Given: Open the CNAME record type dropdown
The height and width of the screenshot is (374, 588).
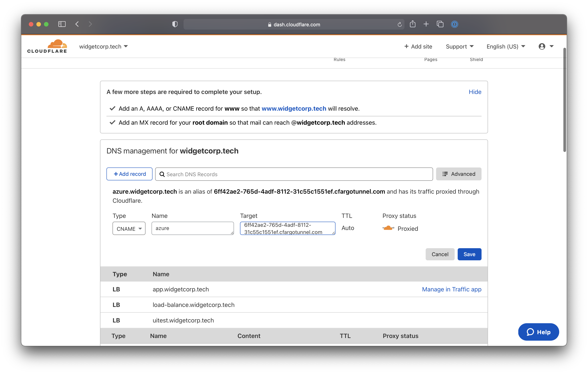Looking at the screenshot, I should (x=129, y=228).
